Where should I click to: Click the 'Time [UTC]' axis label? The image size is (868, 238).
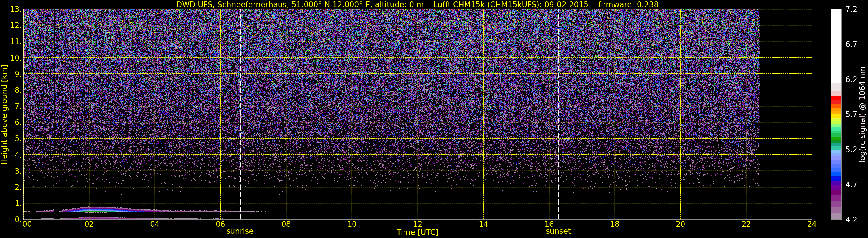coord(417,232)
